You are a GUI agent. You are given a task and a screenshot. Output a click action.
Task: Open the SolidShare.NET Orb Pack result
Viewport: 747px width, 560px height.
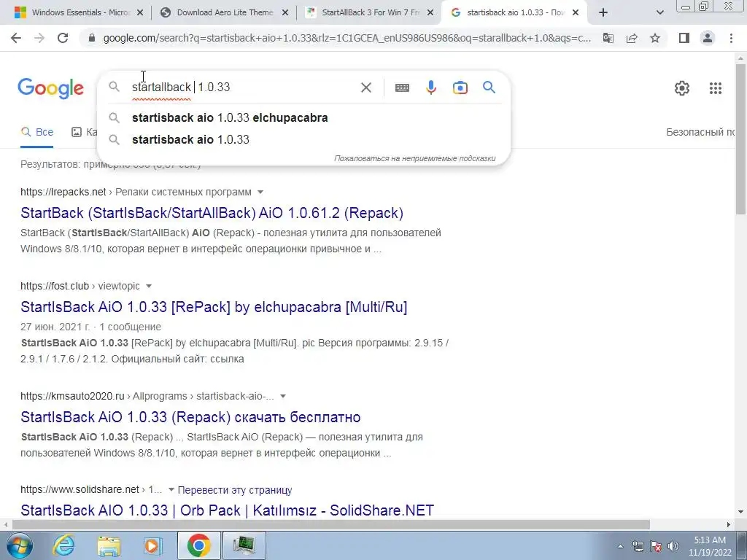point(228,510)
